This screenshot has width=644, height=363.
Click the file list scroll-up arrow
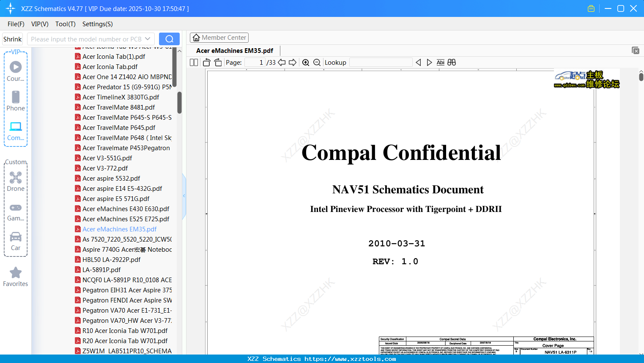(x=179, y=51)
